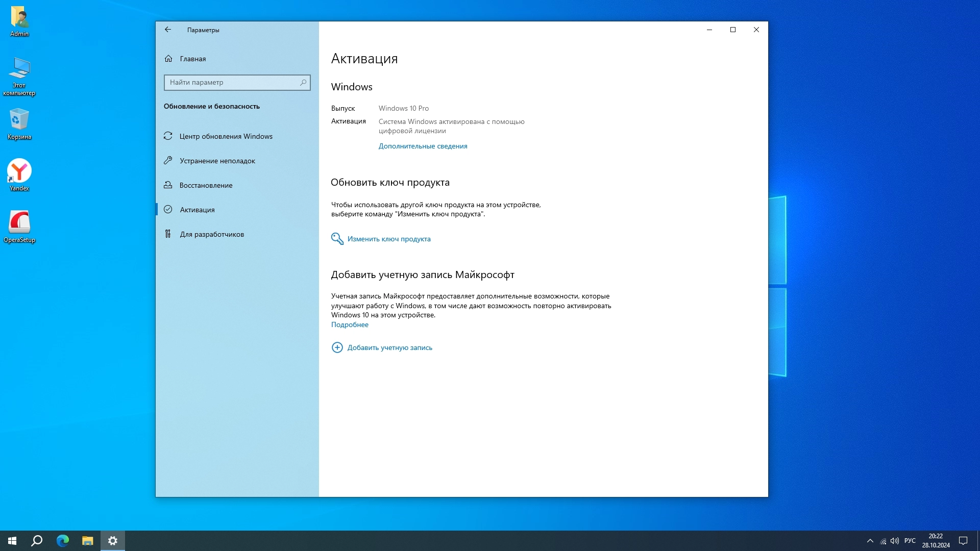Screen dimensions: 980x551
Task: Click the Найти параметр search field
Action: [232, 82]
